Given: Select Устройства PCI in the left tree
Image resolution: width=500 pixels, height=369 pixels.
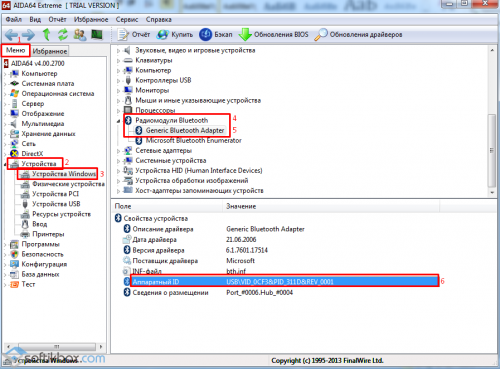Looking at the screenshot, I should pyautogui.click(x=55, y=194).
